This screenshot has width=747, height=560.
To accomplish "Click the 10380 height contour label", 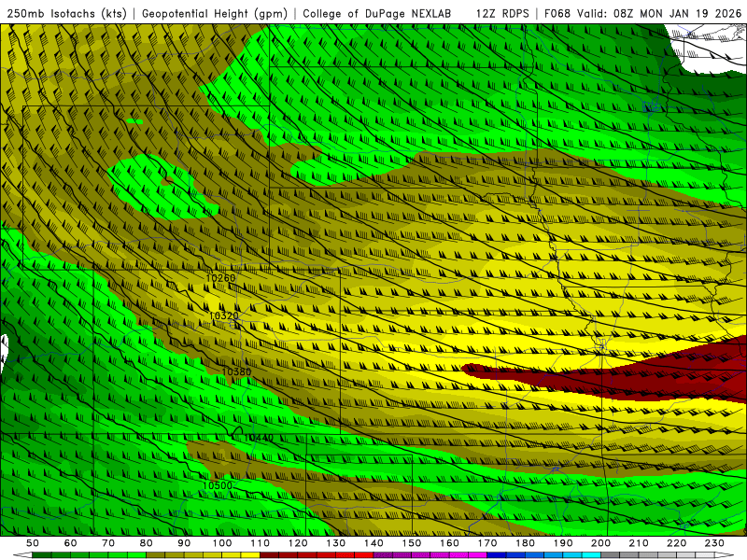I will (236, 371).
